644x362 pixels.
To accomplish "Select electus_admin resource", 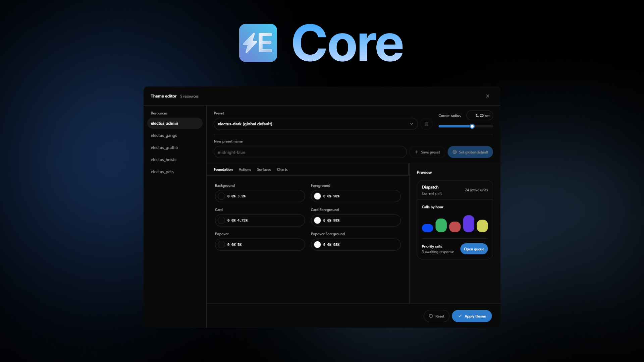I will click(x=175, y=123).
